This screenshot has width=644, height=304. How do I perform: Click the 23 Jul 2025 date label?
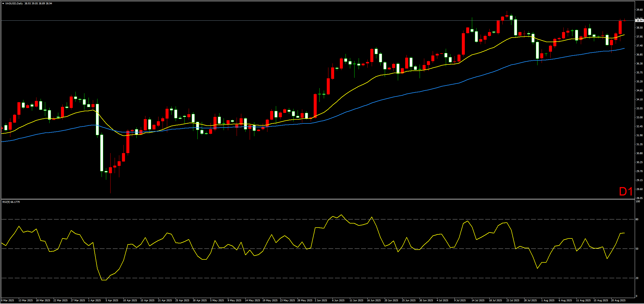pyautogui.click(x=513, y=300)
